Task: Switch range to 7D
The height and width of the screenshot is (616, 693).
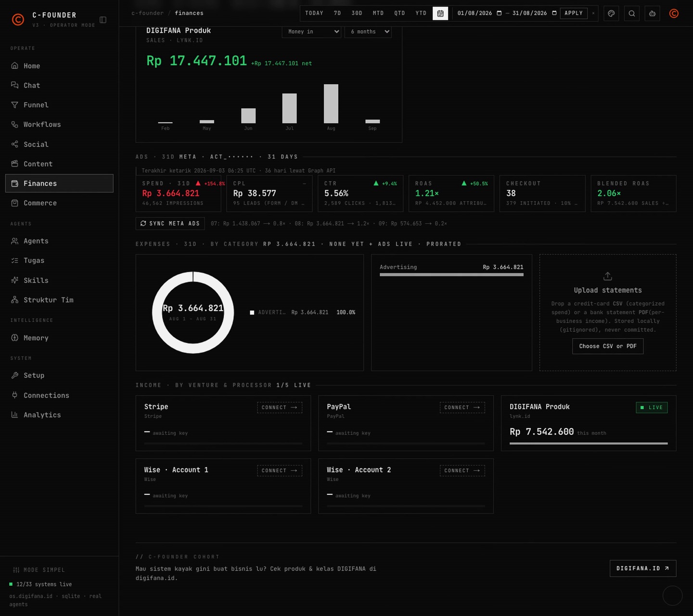Action: tap(337, 13)
